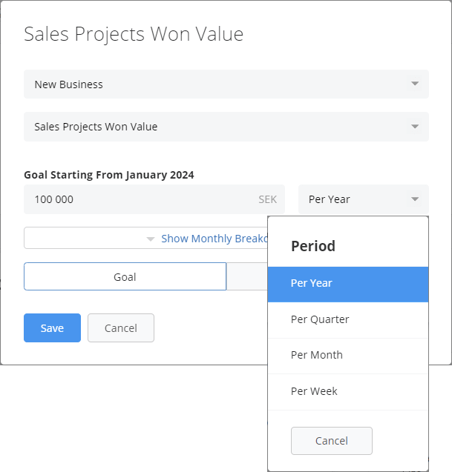Save the sales goal
452x472 pixels.
click(52, 328)
